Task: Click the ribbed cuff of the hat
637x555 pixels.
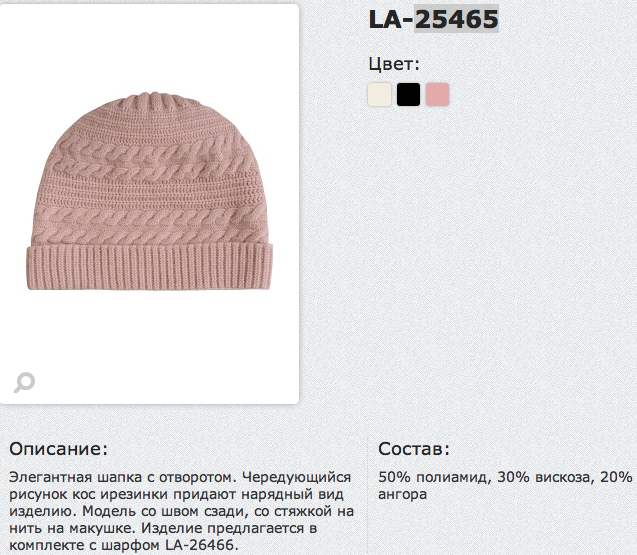Action: click(150, 267)
